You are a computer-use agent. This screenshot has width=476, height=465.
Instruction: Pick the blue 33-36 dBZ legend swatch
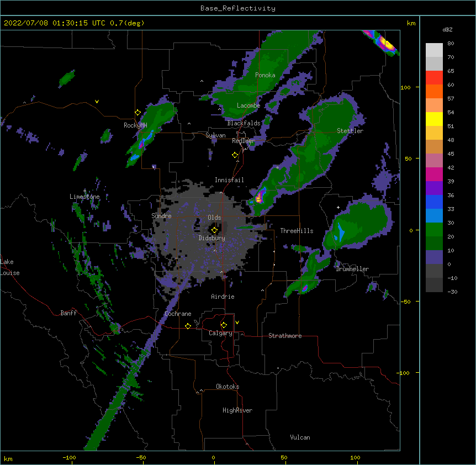(x=434, y=202)
